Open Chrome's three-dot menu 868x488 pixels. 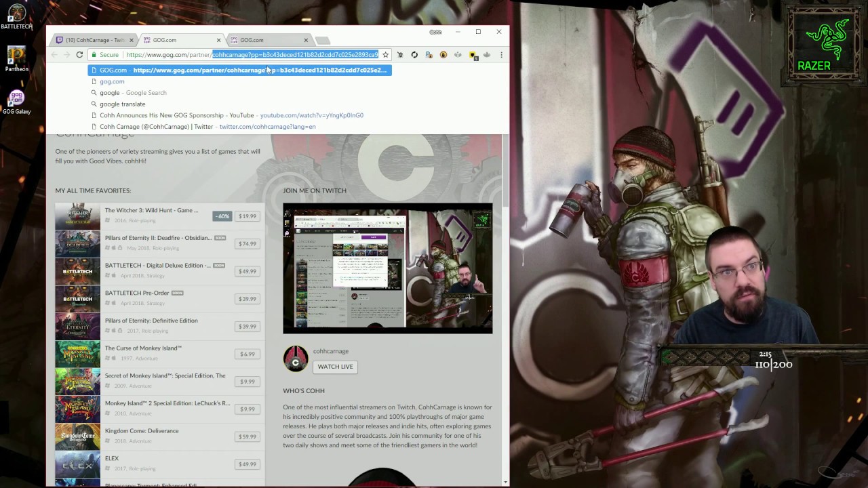tap(501, 55)
